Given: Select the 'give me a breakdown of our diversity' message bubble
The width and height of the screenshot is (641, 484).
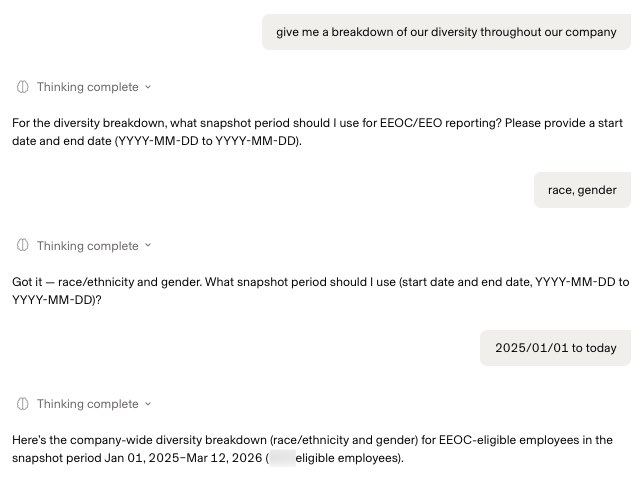Looking at the screenshot, I should tap(446, 32).
